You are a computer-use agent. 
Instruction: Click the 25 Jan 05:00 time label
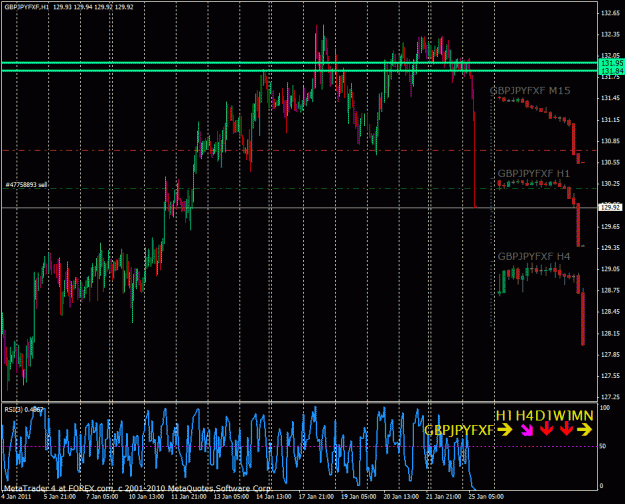click(486, 496)
